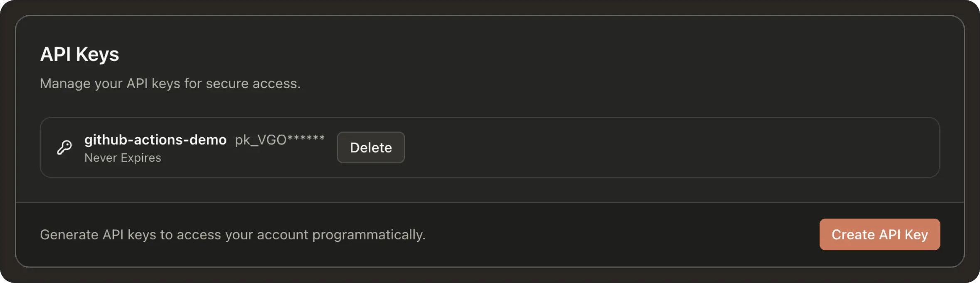Open the github-actions-demo key entry
Image resolution: width=980 pixels, height=283 pixels.
click(155, 140)
